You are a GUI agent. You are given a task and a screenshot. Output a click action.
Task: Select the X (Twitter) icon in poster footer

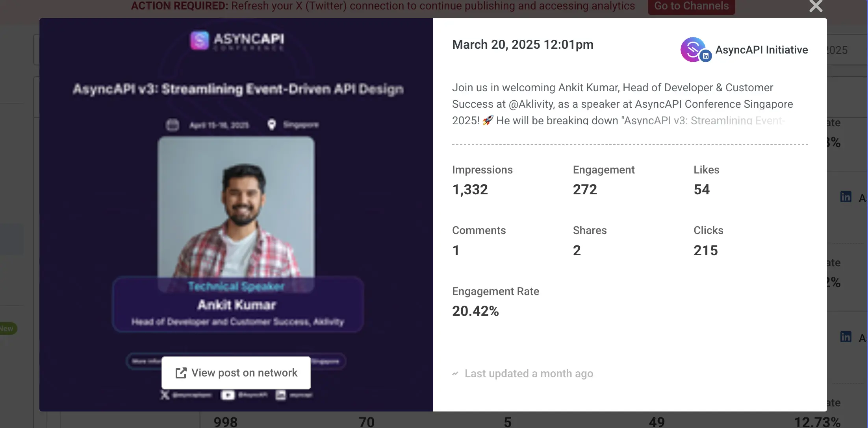point(165,395)
